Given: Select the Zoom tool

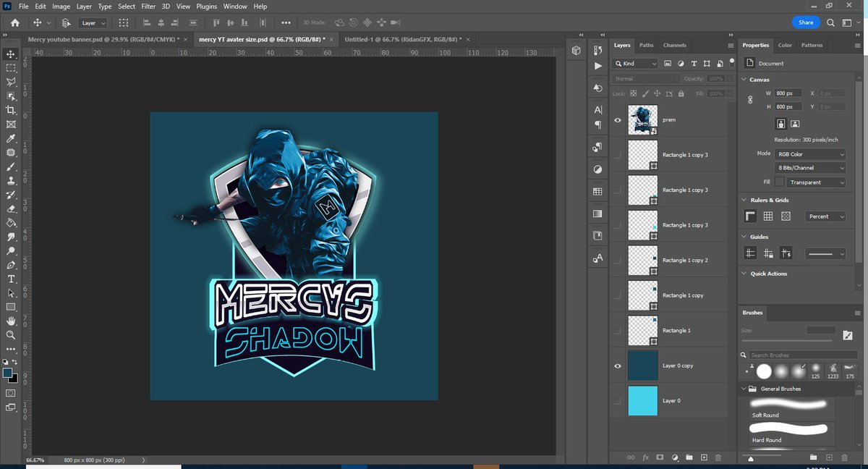Looking at the screenshot, I should [10, 335].
